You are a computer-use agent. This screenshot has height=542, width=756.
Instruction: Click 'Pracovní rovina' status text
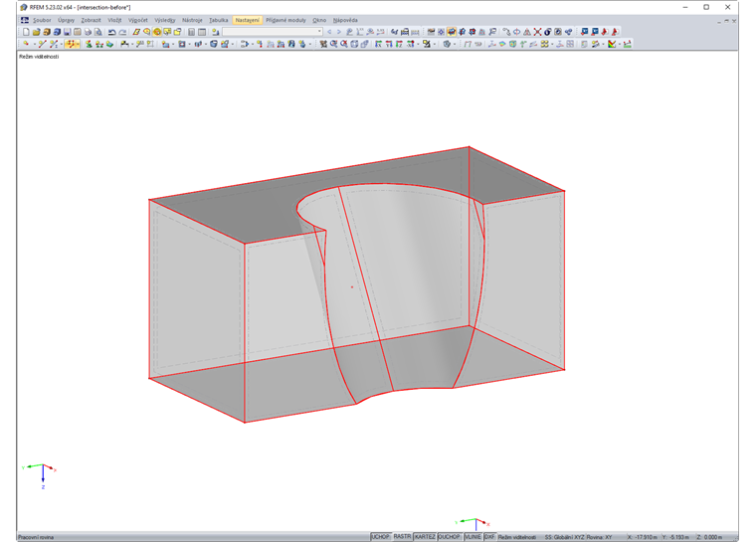point(36,537)
